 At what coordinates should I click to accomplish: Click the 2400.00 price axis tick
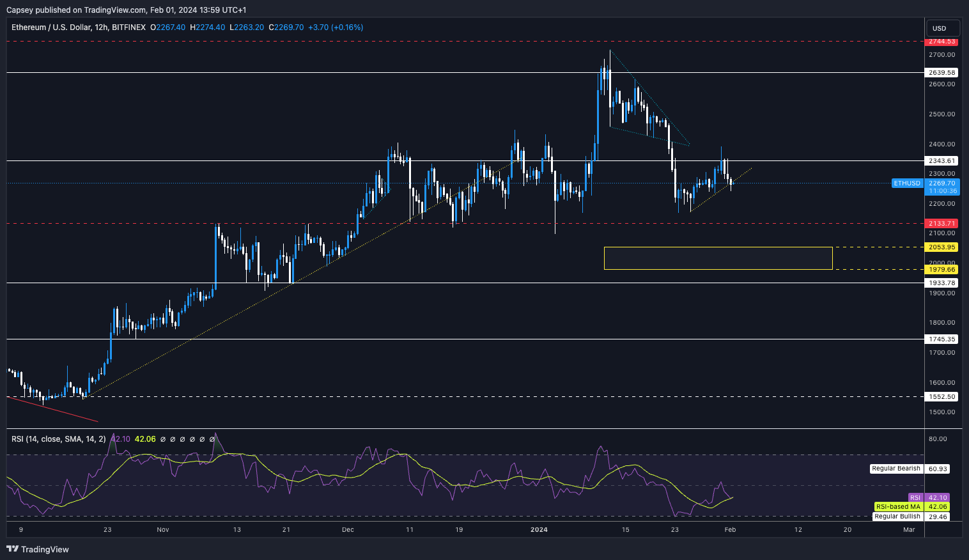click(x=942, y=144)
